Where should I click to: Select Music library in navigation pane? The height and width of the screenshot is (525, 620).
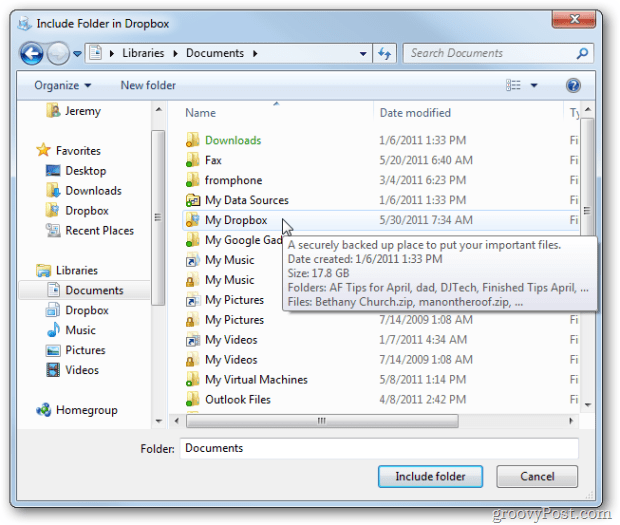click(71, 330)
